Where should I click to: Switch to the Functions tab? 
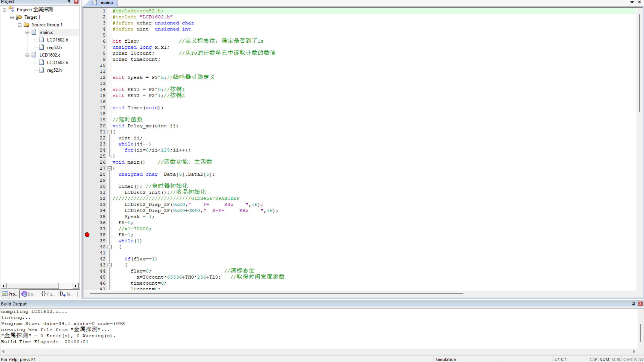[x=48, y=294]
